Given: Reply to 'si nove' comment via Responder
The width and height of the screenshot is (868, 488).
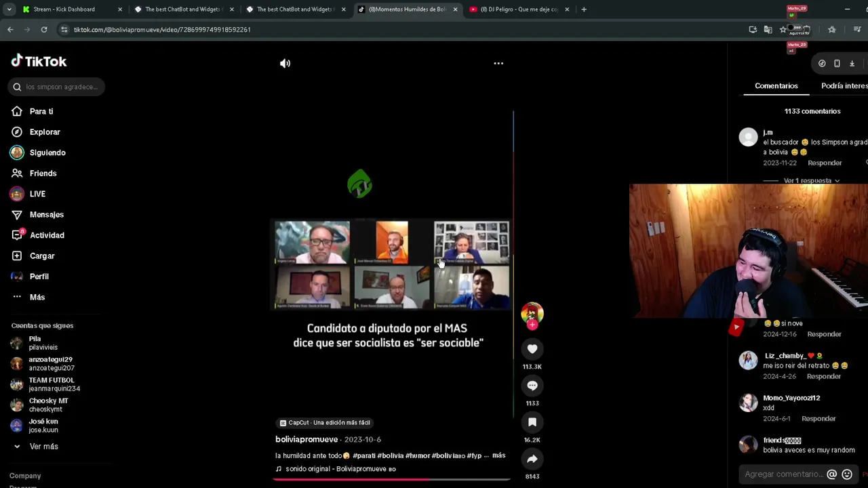Looking at the screenshot, I should (824, 334).
